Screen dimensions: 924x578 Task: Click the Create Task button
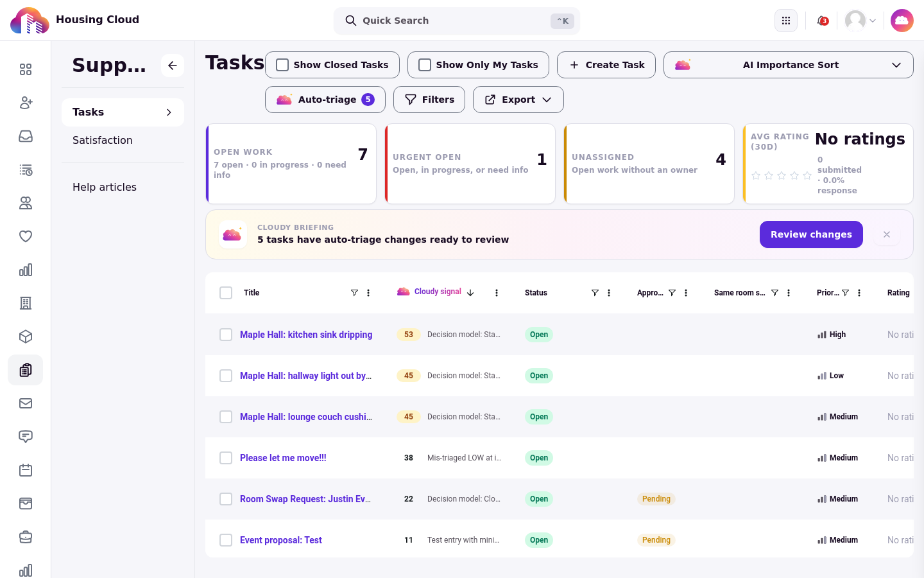point(606,65)
